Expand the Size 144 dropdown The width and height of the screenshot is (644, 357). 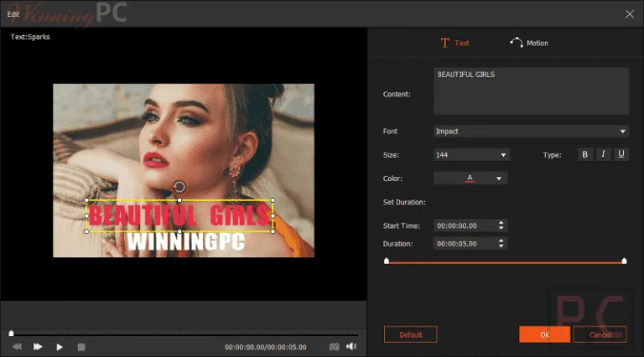(472, 155)
